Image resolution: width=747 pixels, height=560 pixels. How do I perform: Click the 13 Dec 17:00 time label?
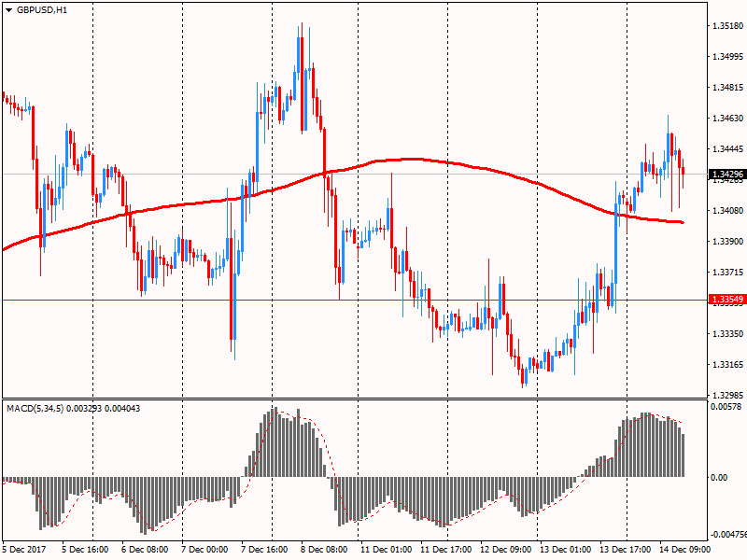[x=625, y=550]
